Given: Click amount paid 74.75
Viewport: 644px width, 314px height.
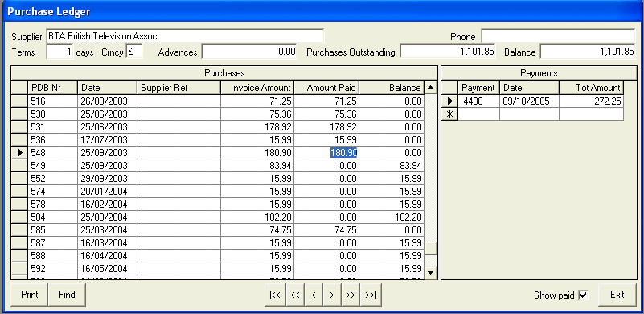Looking at the screenshot, I should (x=326, y=229).
